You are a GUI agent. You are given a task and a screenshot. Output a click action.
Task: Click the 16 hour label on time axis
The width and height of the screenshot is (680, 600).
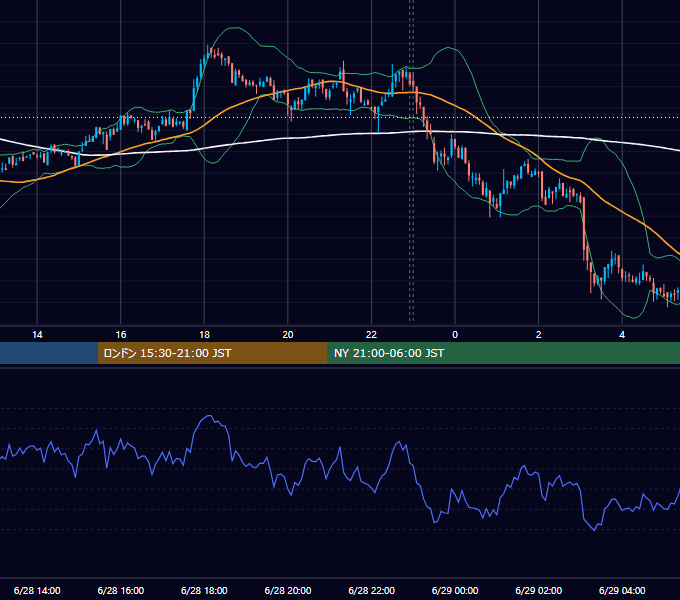[x=121, y=335]
